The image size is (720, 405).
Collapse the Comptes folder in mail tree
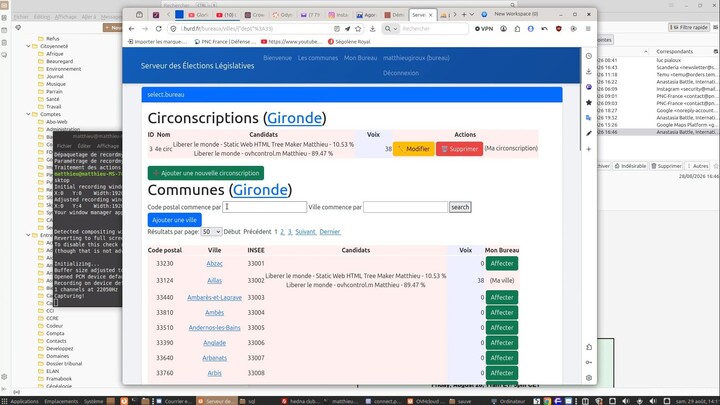pos(28,114)
